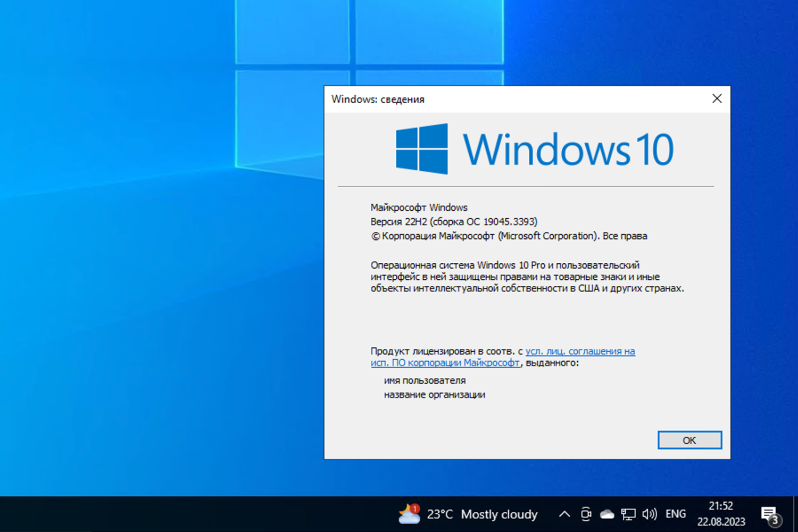Viewport: 798px width, 532px height.
Task: Open the license agreement hyperlink
Action: tap(580, 351)
